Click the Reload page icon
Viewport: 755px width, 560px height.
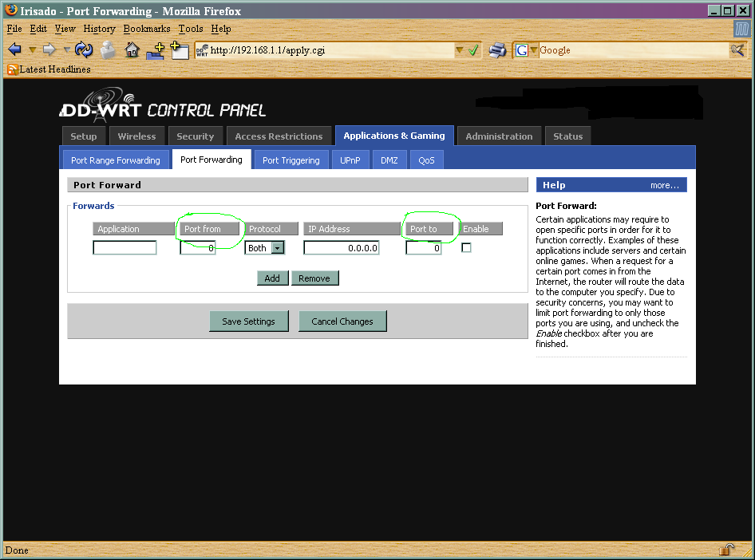pyautogui.click(x=84, y=49)
